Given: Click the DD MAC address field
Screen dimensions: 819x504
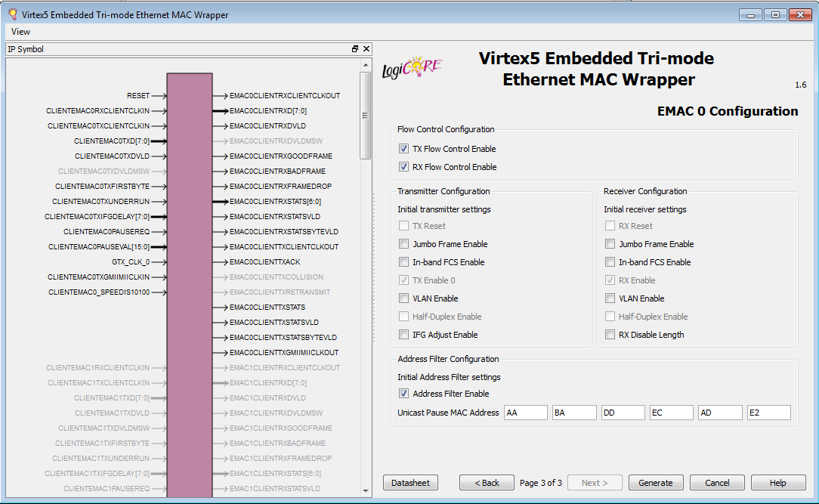Looking at the screenshot, I should click(623, 413).
